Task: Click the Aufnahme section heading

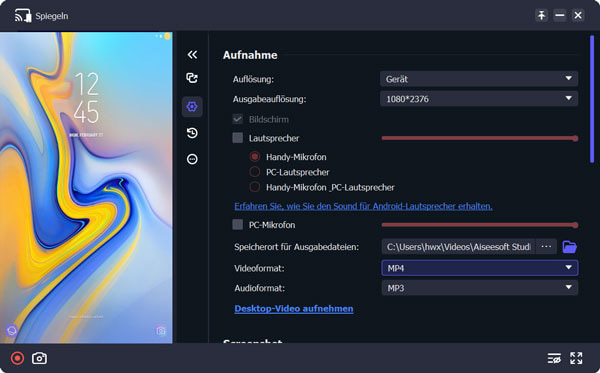Action: click(250, 55)
